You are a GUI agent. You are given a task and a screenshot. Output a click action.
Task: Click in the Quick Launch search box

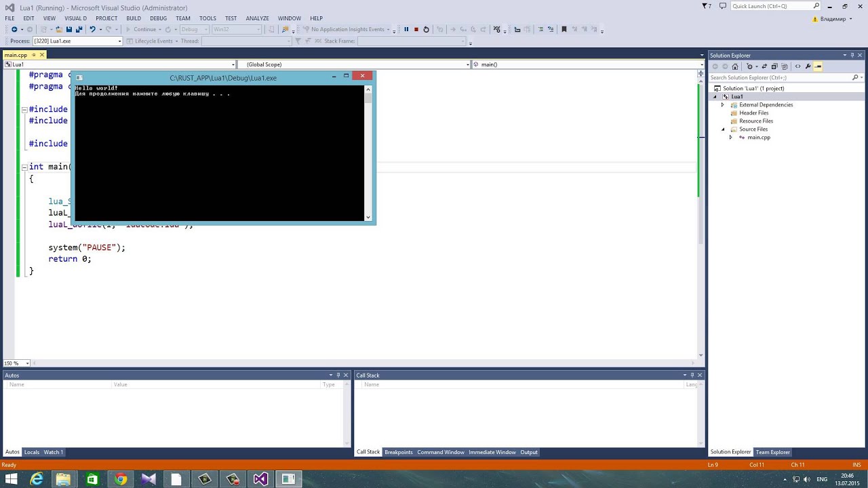pos(776,6)
